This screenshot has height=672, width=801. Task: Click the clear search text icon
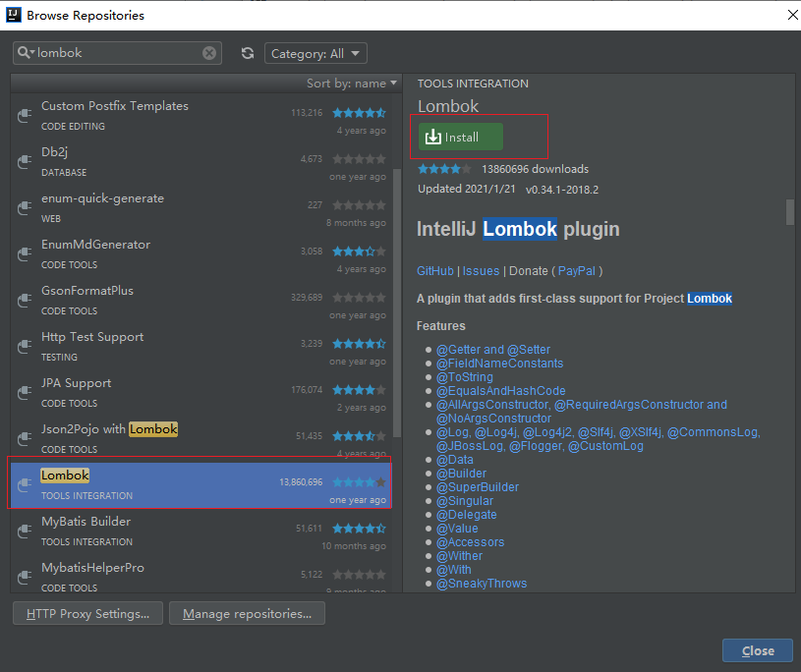(209, 53)
